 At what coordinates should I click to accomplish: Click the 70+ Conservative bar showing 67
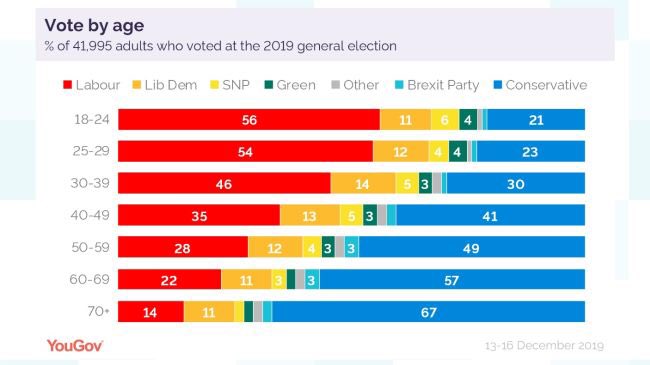tap(429, 311)
